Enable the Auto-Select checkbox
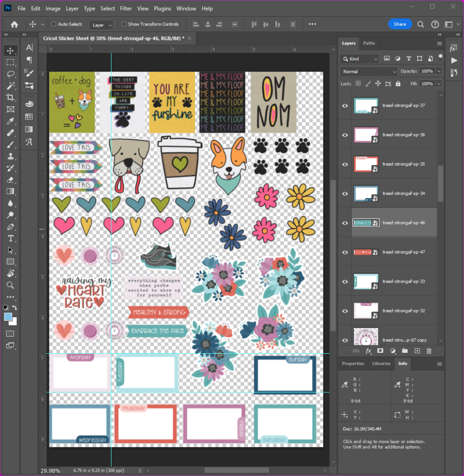 (54, 24)
